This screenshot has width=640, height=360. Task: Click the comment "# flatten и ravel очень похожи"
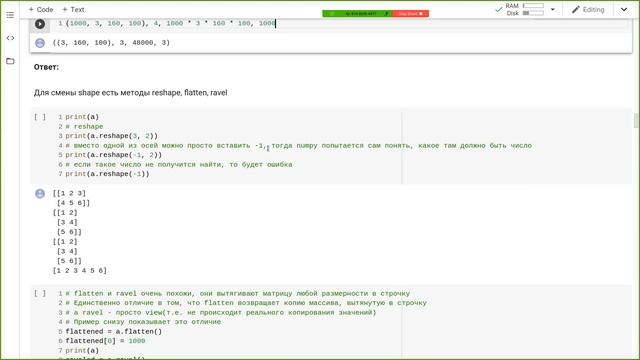tap(238, 293)
